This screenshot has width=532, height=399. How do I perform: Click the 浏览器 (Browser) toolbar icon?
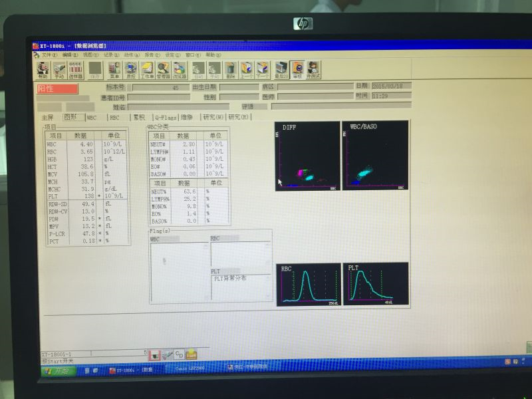[x=180, y=69]
